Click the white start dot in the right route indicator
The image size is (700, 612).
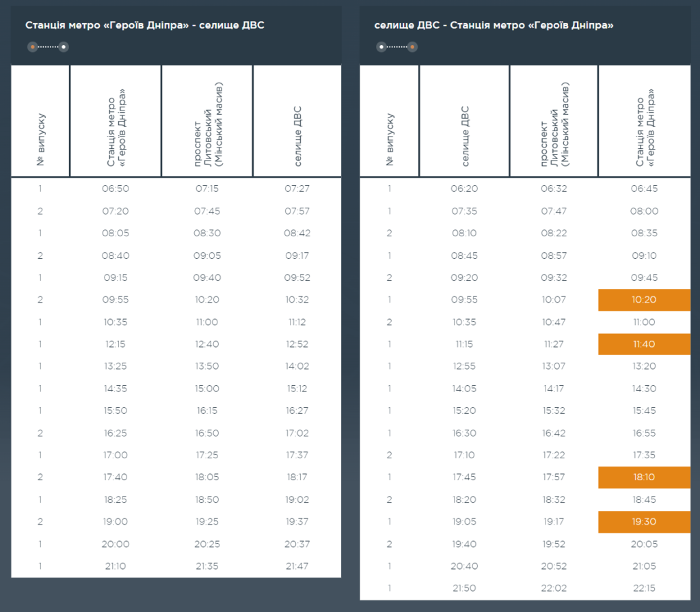point(381,47)
